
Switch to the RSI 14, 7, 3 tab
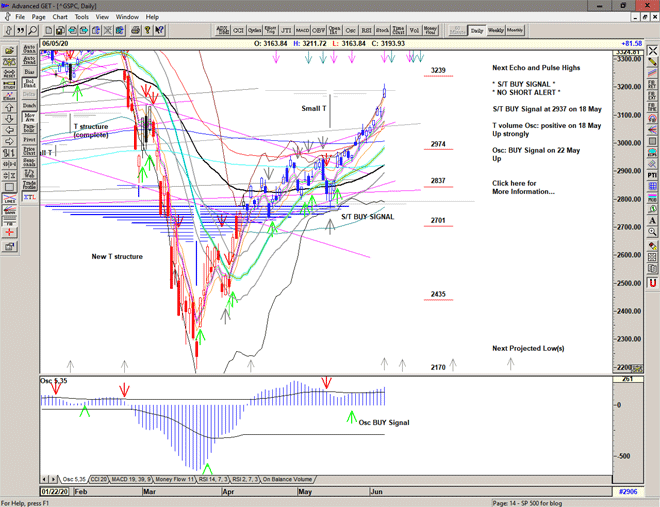(213, 479)
